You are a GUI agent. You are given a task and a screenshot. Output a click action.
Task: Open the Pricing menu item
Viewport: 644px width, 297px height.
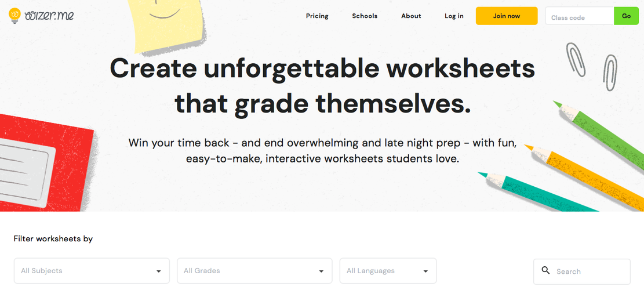click(x=317, y=16)
